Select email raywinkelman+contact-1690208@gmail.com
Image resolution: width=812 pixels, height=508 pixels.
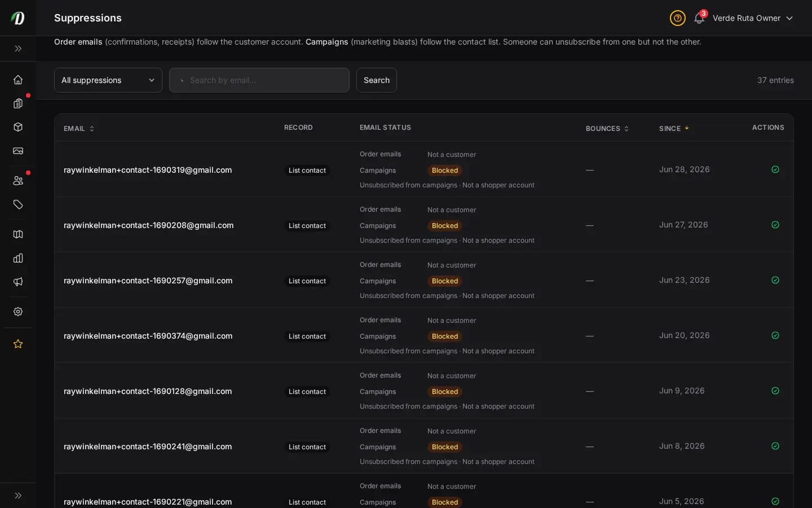(148, 225)
